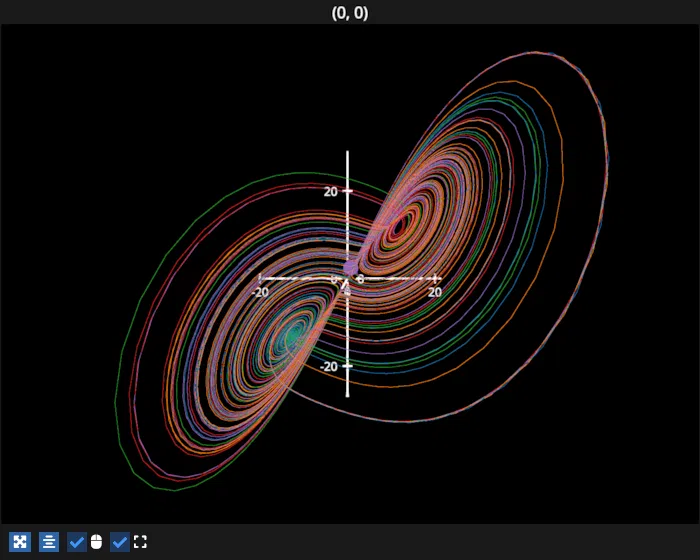Click the "20" tick label on the horizontal axis
This screenshot has height=560, width=700.
coord(434,292)
